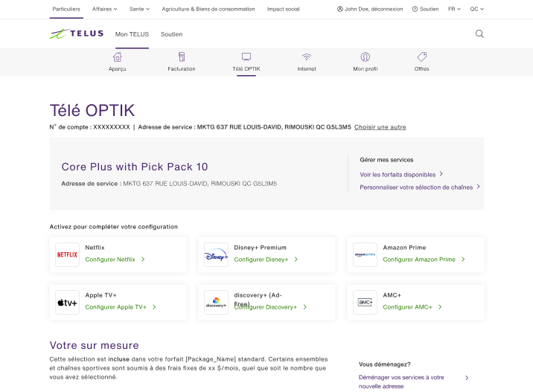Click Configurer AMC+ link

(x=407, y=307)
